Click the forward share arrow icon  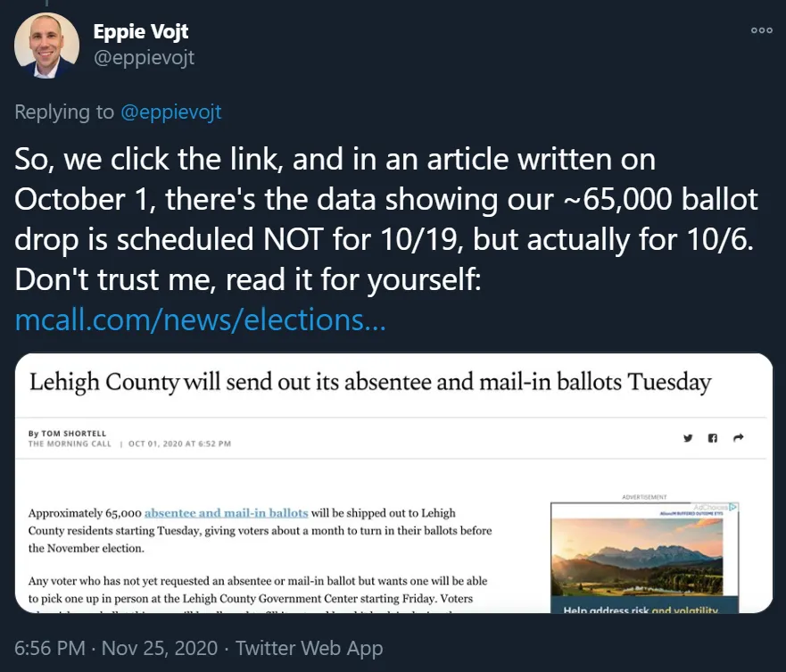click(738, 438)
